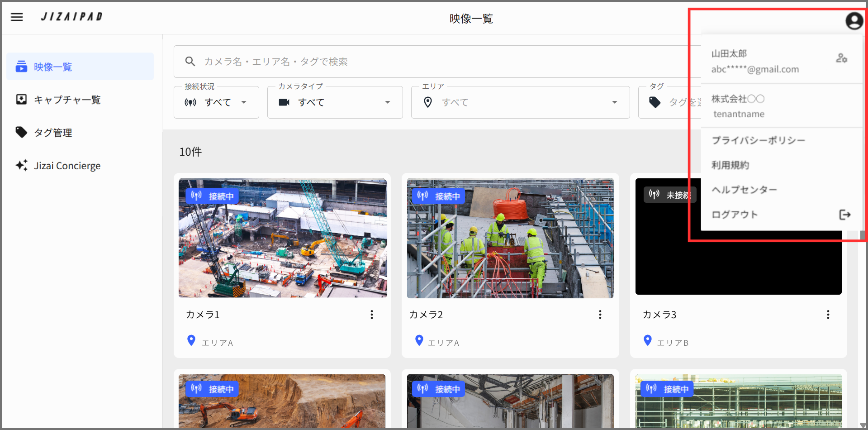The height and width of the screenshot is (430, 868).
Task: Open the indoor ceiling camera thumbnail
Action: [510, 401]
